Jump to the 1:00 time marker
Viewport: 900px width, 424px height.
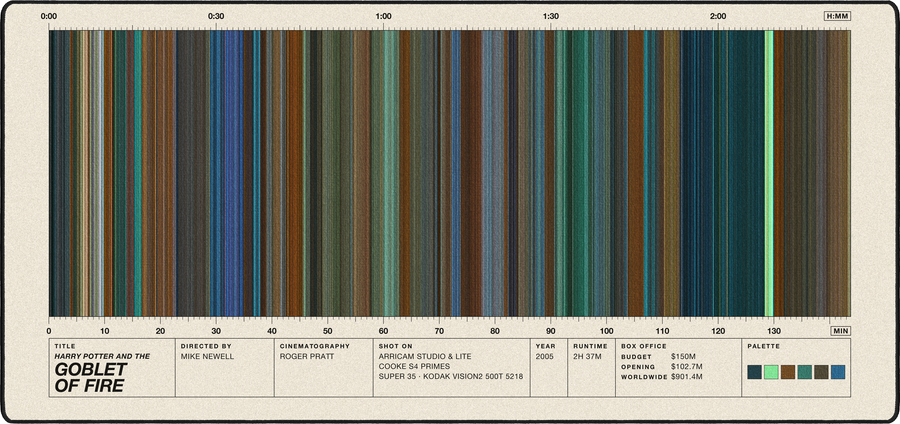383,16
